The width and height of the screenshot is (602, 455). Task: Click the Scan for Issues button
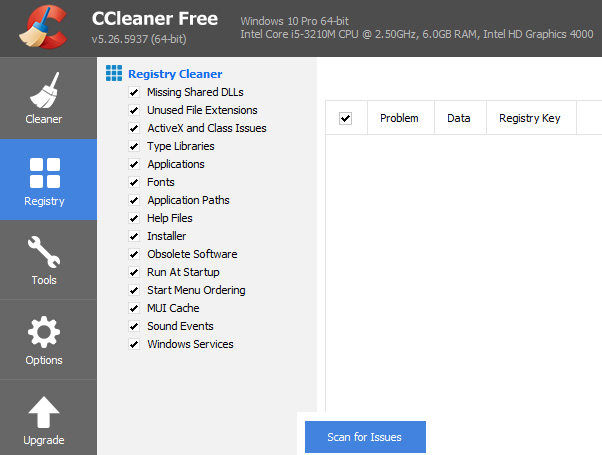tap(365, 437)
